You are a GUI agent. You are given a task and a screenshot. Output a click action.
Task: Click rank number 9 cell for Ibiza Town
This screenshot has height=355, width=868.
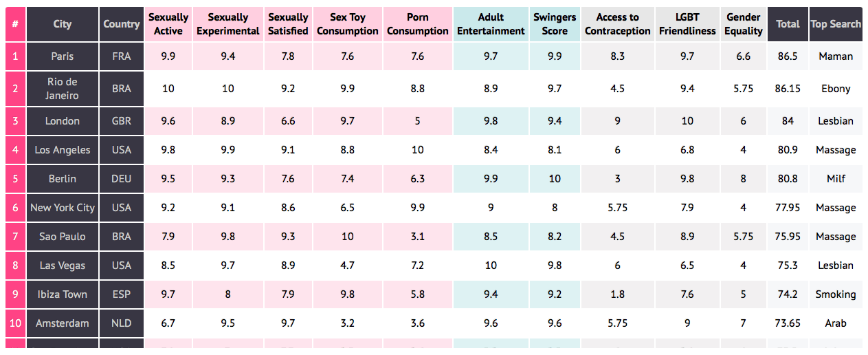[15, 294]
